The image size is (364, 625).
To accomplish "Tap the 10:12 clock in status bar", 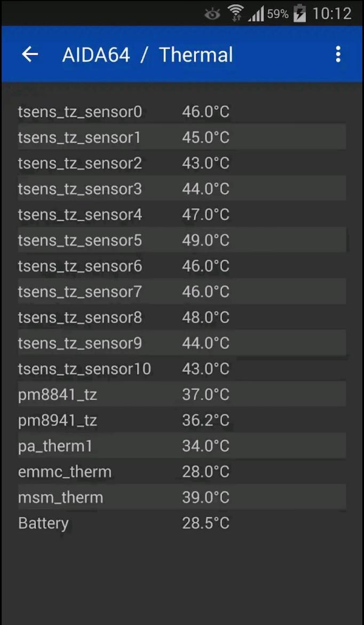I will click(x=334, y=13).
